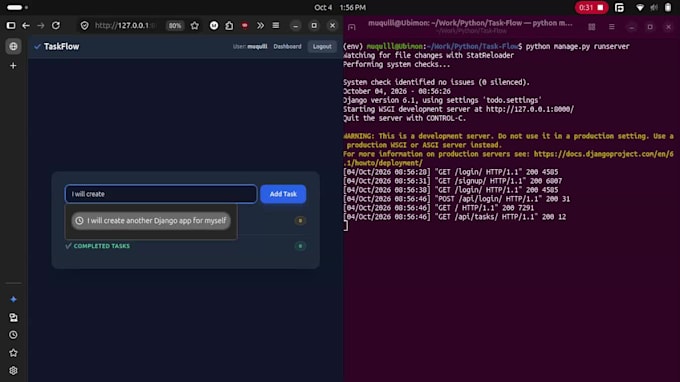Open the browser hamburger menu
The height and width of the screenshot is (382, 680).
coord(276,26)
